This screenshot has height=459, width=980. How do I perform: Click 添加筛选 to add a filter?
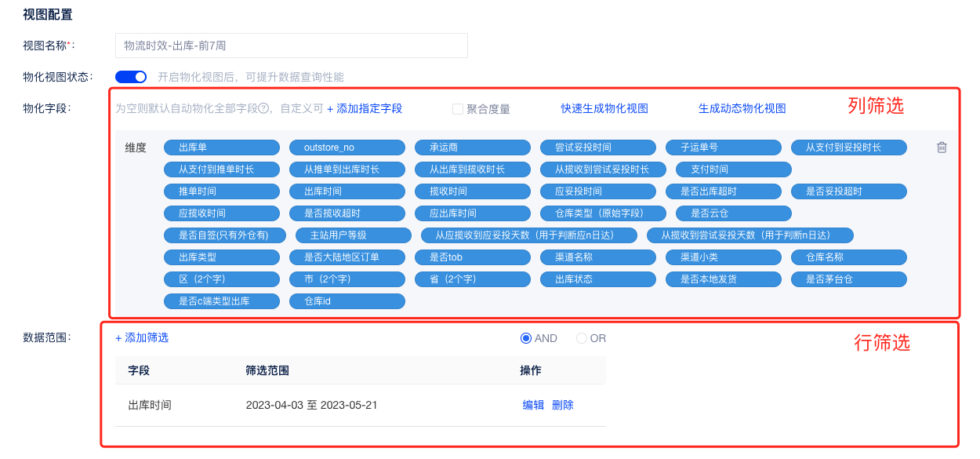coord(142,337)
